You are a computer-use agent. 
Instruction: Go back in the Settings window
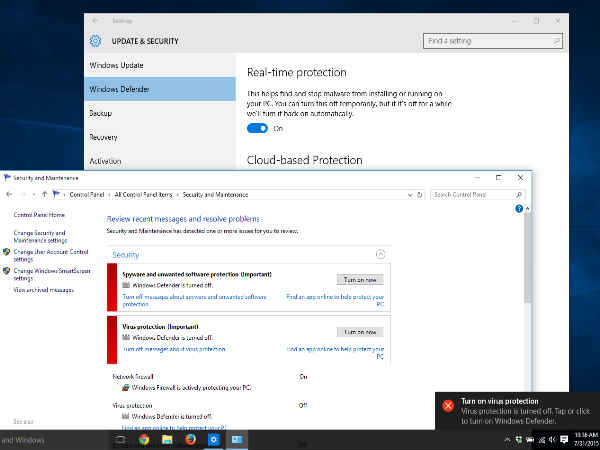95,21
